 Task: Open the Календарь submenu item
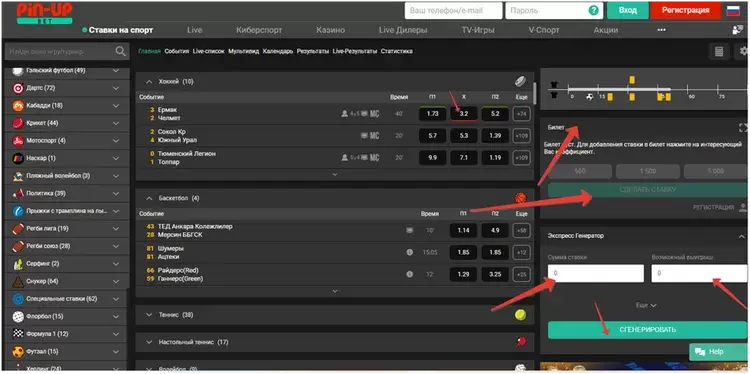(278, 51)
